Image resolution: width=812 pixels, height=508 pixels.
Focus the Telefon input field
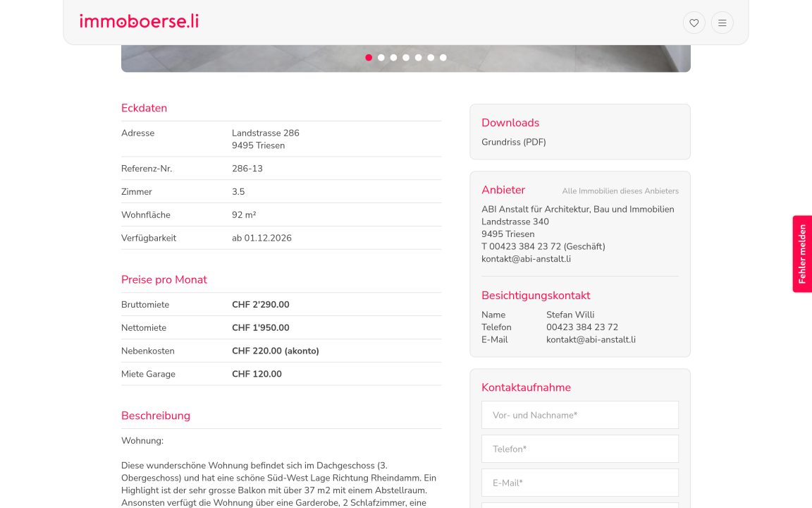[580, 449]
